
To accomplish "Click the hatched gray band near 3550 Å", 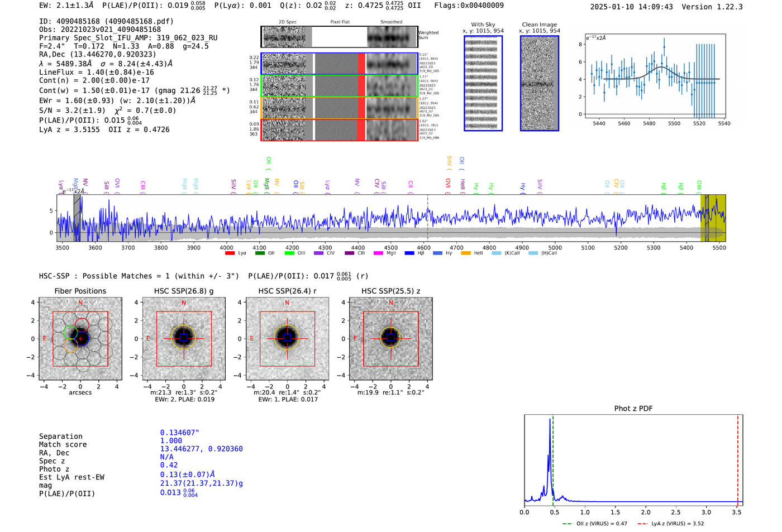I will click(x=77, y=218).
